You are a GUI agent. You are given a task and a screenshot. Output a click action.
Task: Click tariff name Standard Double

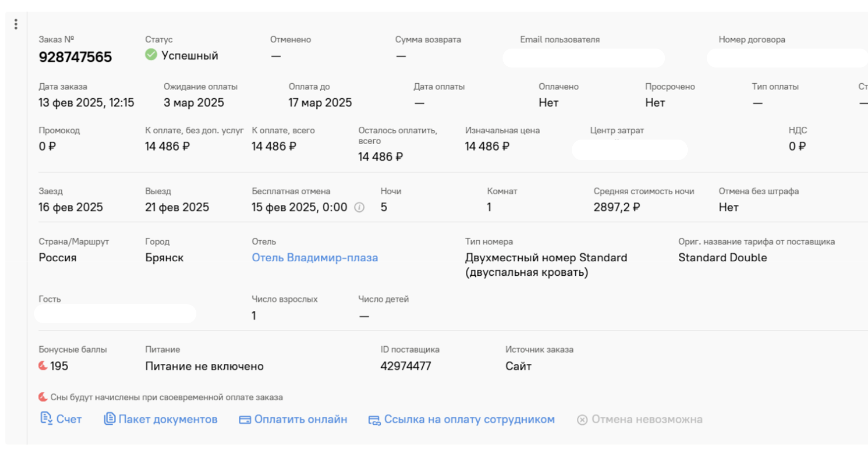[x=722, y=258]
